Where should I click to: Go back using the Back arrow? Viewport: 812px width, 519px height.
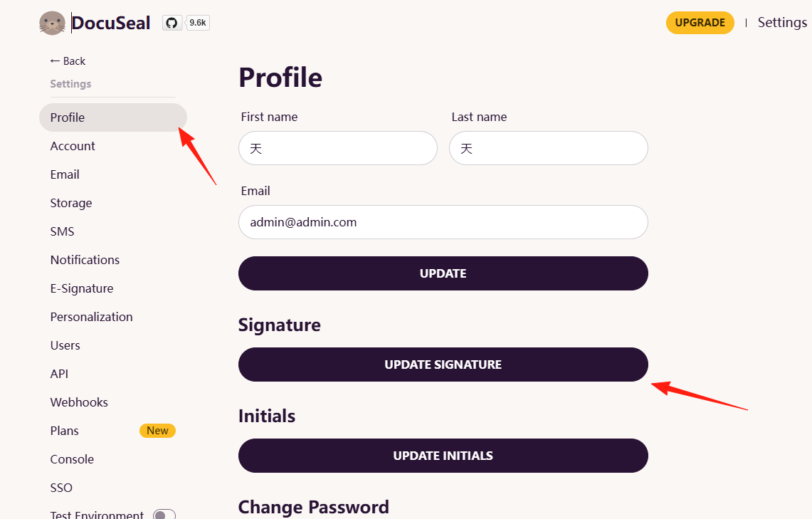click(68, 61)
